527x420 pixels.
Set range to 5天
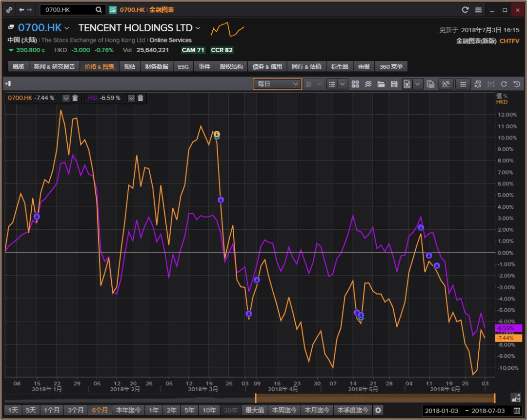pos(31,410)
